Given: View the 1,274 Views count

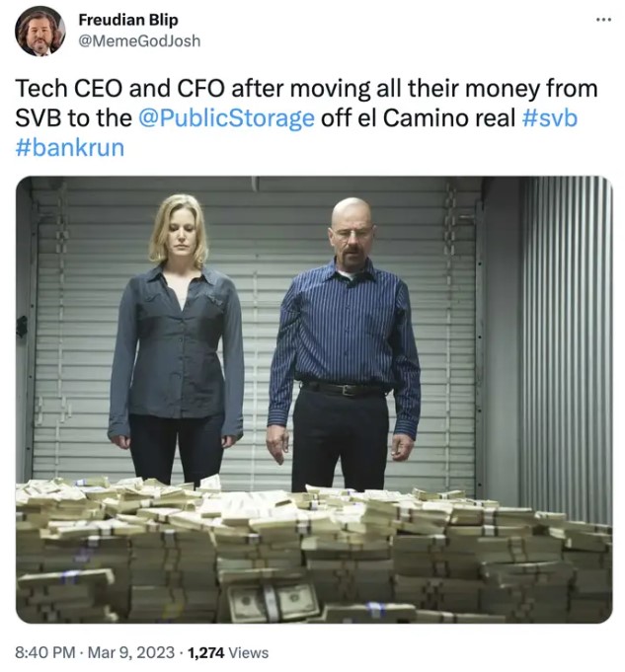Looking at the screenshot, I should [x=228, y=652].
